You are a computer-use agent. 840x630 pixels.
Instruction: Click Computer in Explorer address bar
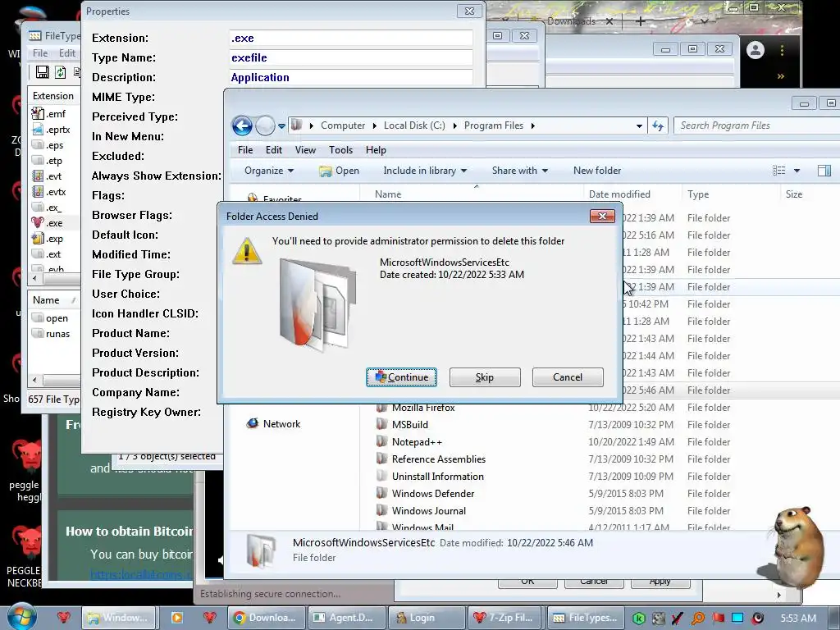342,126
